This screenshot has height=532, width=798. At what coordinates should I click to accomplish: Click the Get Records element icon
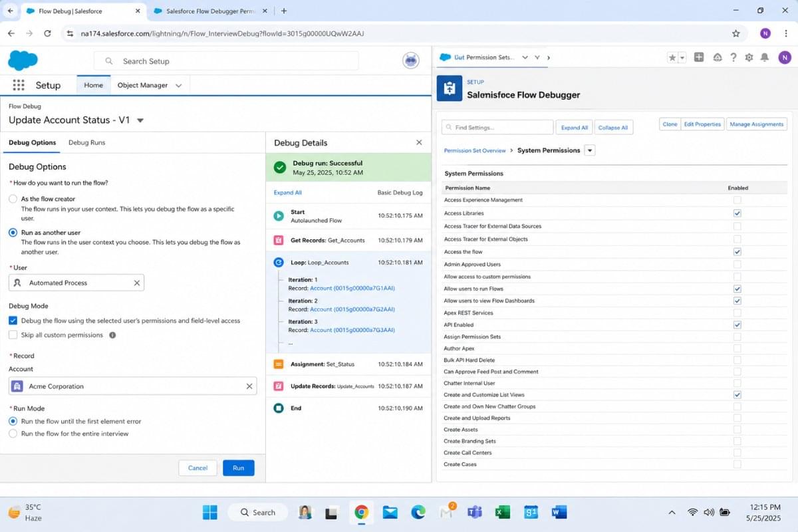click(279, 240)
